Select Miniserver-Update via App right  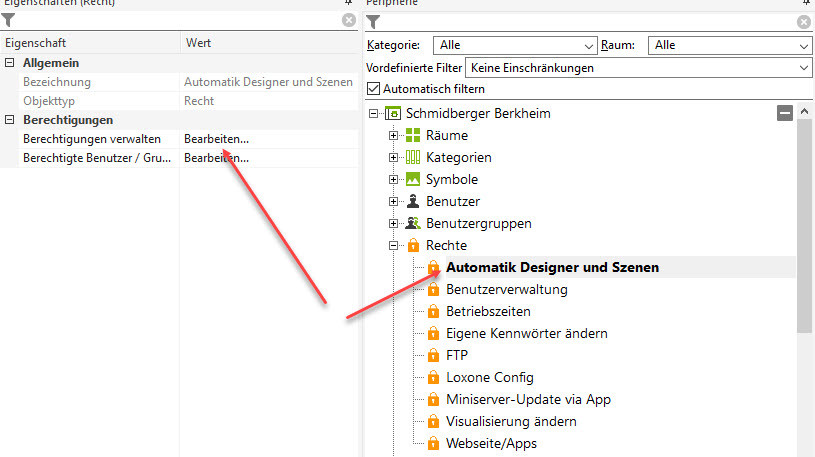(528, 399)
